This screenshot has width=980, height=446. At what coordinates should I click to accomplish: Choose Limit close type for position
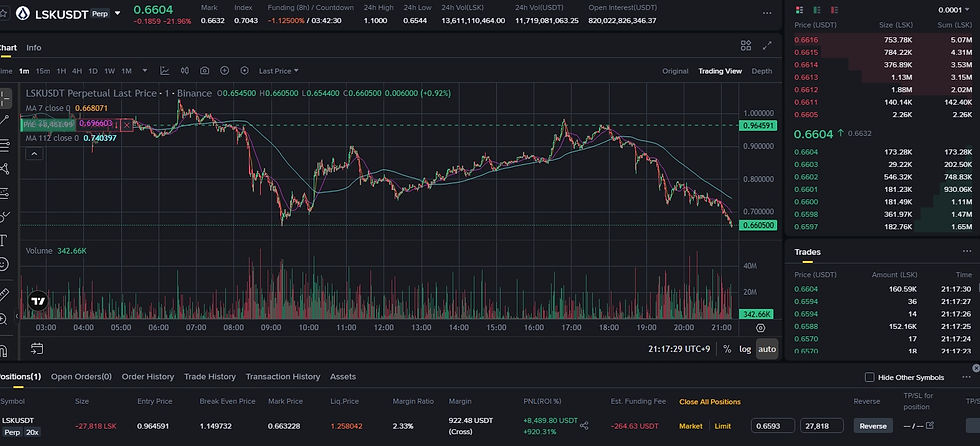point(722,426)
